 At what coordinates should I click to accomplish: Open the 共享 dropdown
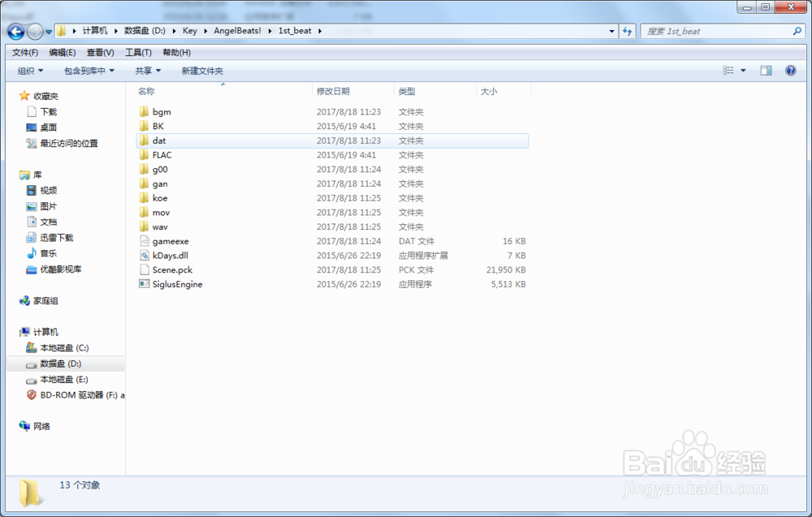coord(148,71)
